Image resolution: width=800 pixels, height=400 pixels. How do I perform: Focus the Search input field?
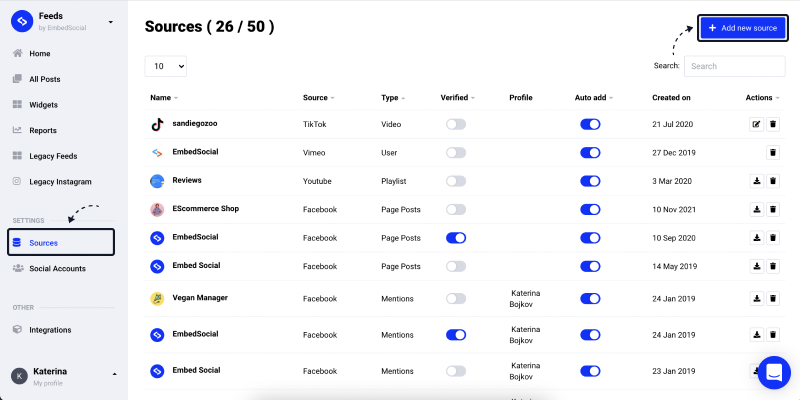[x=734, y=66]
